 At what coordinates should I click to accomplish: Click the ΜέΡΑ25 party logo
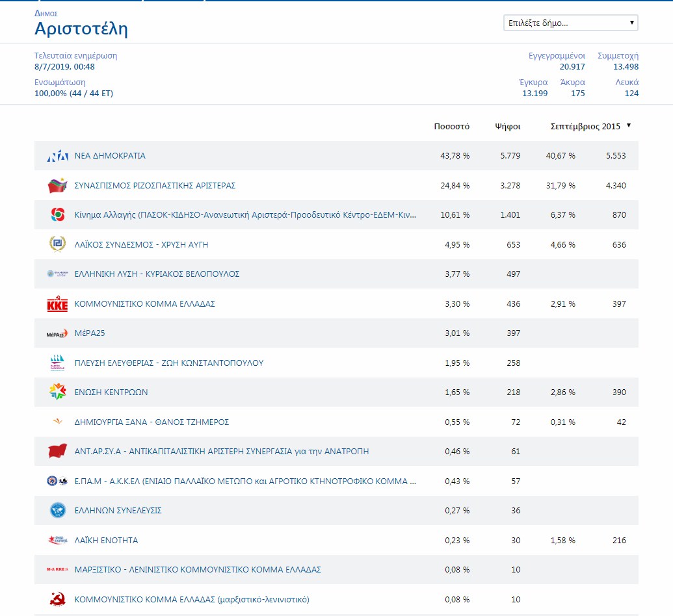(57, 334)
